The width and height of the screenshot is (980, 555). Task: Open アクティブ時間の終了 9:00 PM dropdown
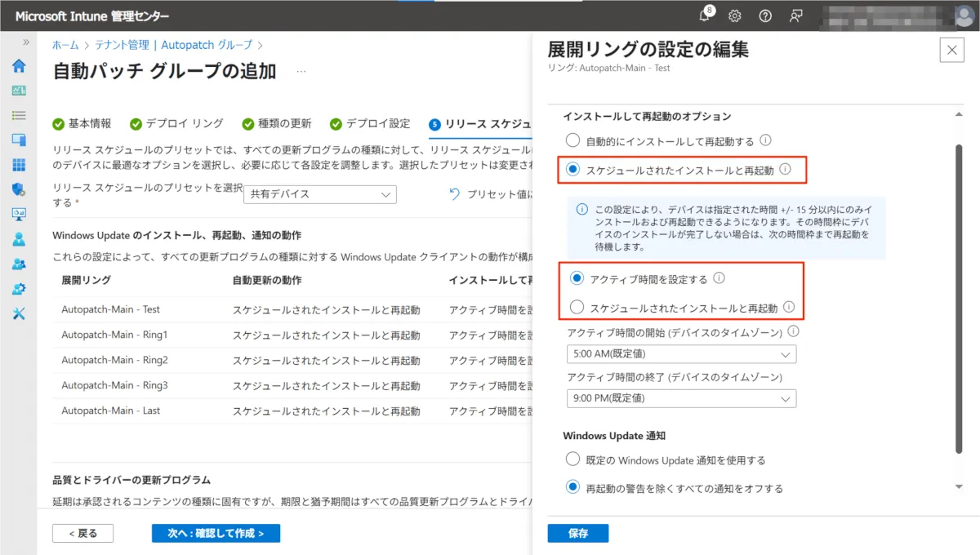[x=680, y=398]
